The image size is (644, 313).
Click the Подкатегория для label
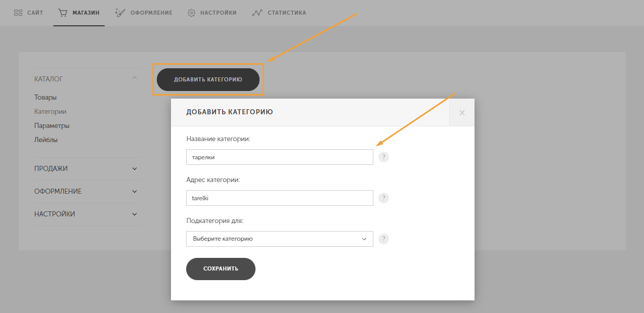click(215, 221)
